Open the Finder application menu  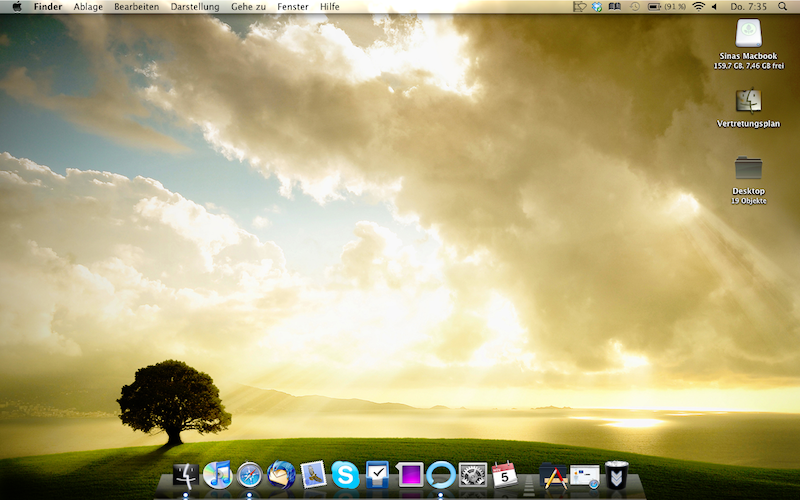(48, 7)
